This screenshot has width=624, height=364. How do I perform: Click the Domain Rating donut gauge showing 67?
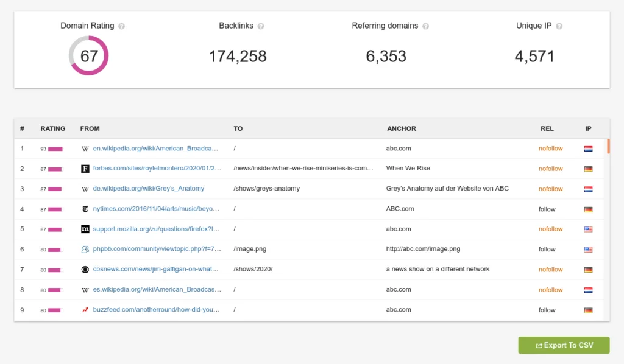pos(89,55)
